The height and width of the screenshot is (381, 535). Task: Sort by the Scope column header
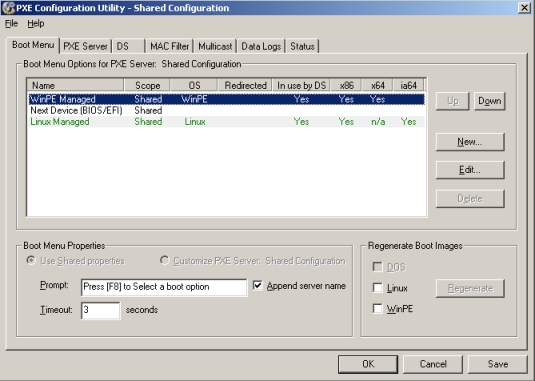click(x=147, y=85)
